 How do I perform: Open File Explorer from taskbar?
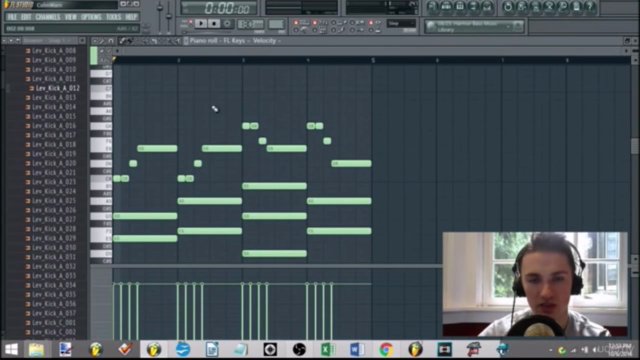tap(36, 350)
